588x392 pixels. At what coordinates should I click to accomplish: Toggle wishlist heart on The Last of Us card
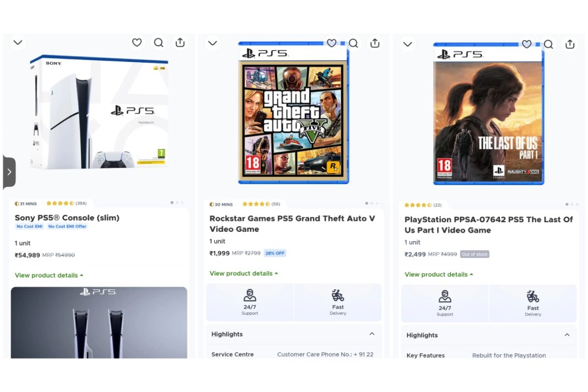coord(527,44)
